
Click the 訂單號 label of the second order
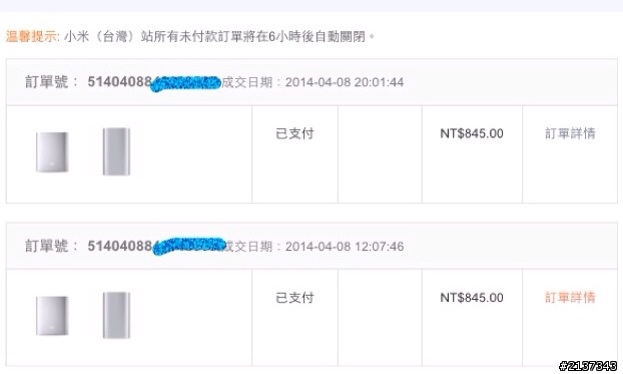[x=46, y=246]
